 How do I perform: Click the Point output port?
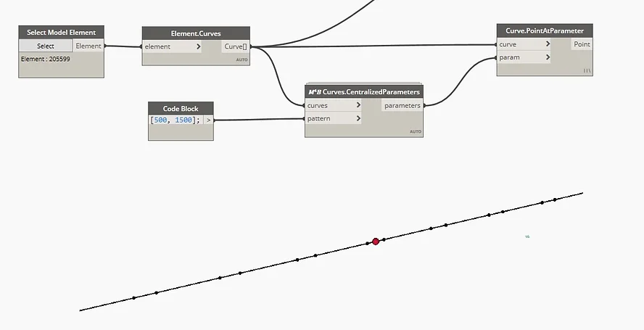coord(582,44)
